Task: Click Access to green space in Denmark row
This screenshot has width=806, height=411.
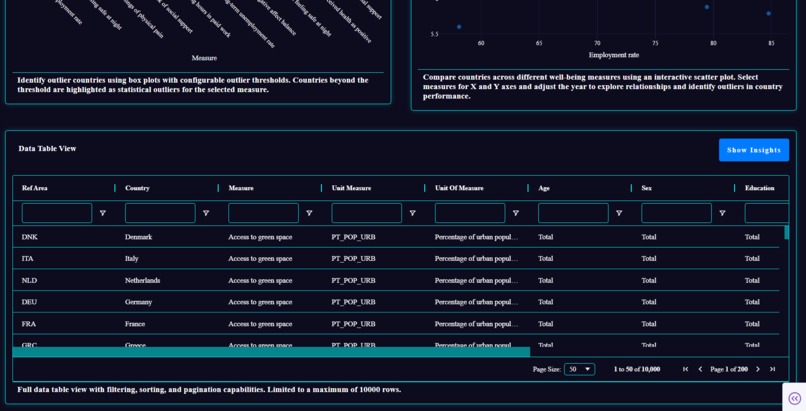Action: click(260, 237)
